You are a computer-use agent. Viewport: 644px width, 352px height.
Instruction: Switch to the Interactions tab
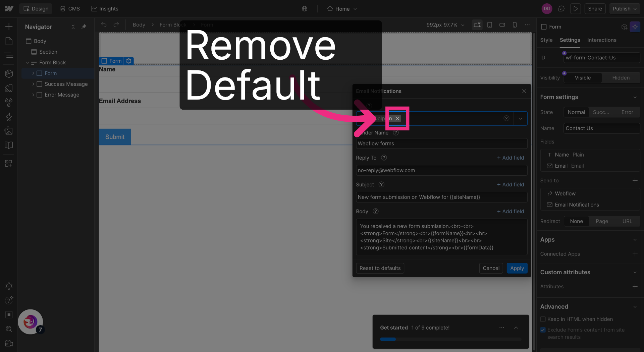click(x=601, y=40)
